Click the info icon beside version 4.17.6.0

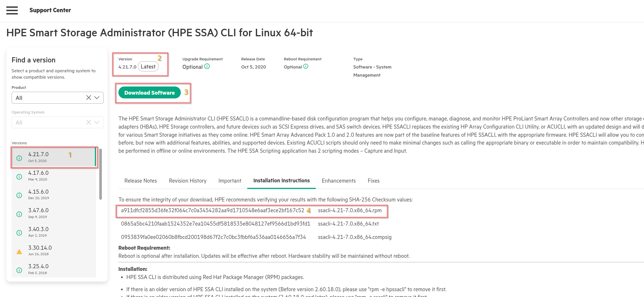click(19, 177)
